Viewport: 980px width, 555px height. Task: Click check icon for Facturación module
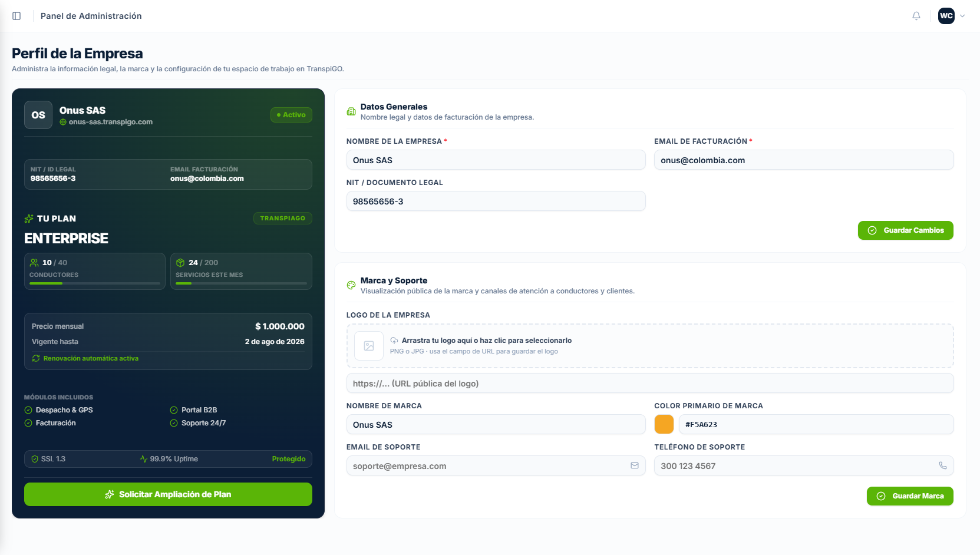28,423
